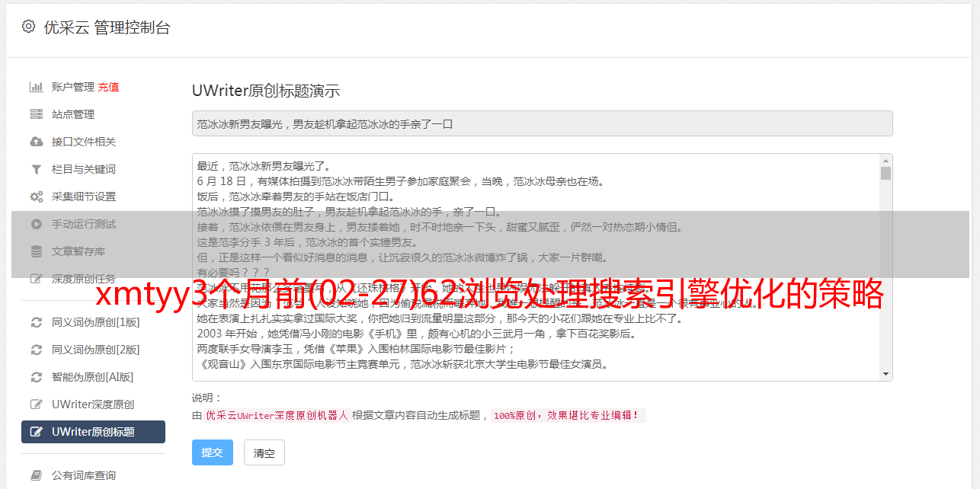980x489 pixels.
Task: Click the filter icon for 栏目与关键词
Action: pos(36,169)
